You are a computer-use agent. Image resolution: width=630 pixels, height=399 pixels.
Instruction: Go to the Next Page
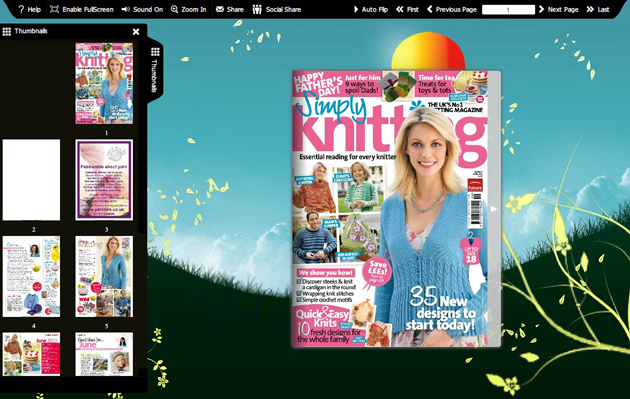558,9
